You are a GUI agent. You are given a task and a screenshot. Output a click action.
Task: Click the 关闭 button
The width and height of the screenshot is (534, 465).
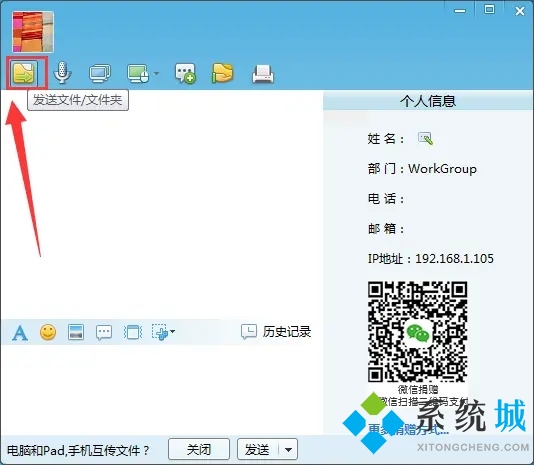tap(199, 450)
